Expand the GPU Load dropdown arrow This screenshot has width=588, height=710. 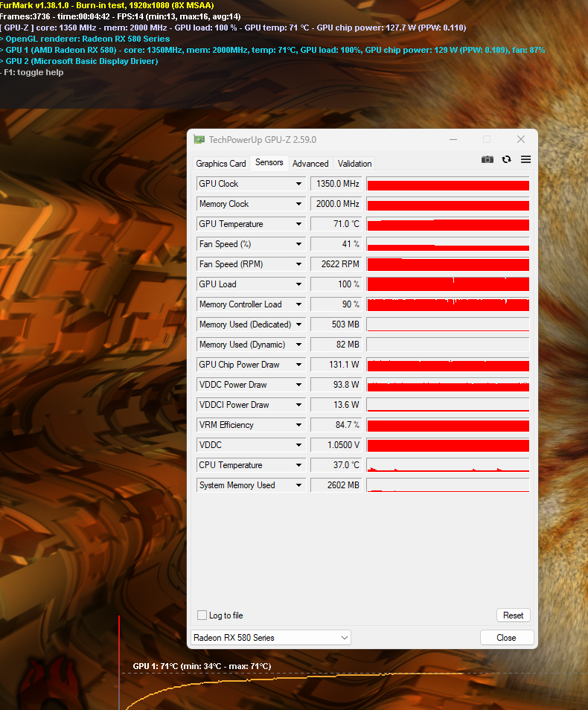click(x=298, y=284)
